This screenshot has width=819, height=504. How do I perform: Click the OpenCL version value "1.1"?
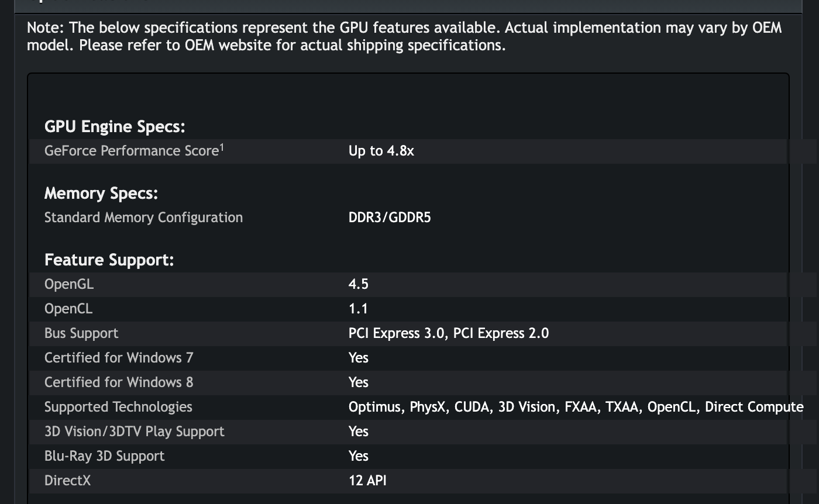[x=358, y=309]
